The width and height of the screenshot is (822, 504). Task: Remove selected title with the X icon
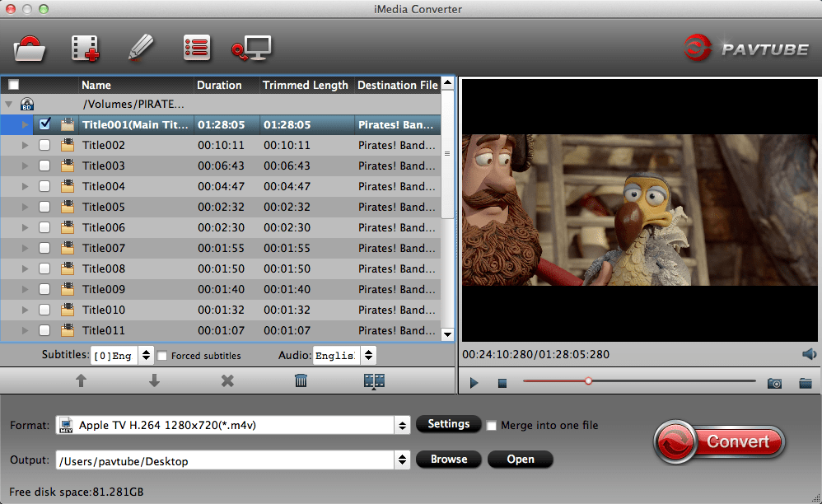pyautogui.click(x=227, y=380)
